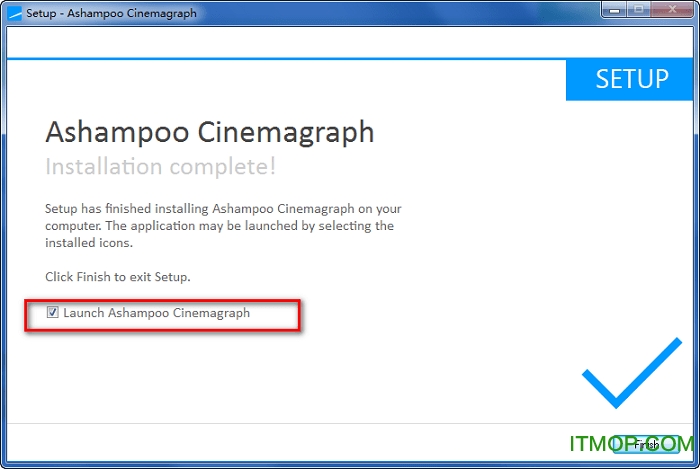Click the Finish button to exit Setup
The image size is (700, 469).
point(646,444)
